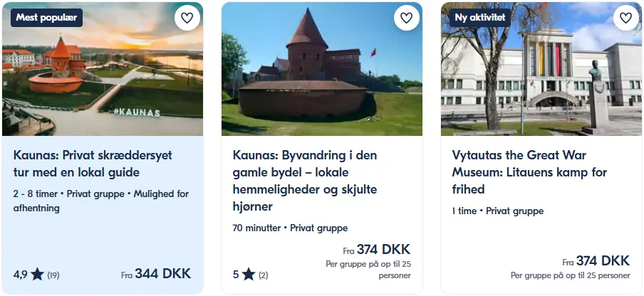This screenshot has height=296, width=644.
Task: Open the war museum building photo
Action: tap(541, 69)
